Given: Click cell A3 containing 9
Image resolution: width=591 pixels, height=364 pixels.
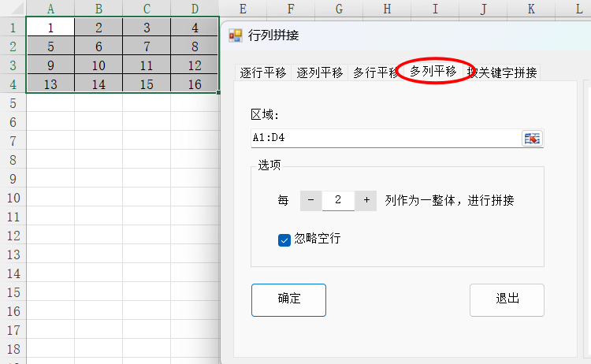Looking at the screenshot, I should pyautogui.click(x=50, y=65).
